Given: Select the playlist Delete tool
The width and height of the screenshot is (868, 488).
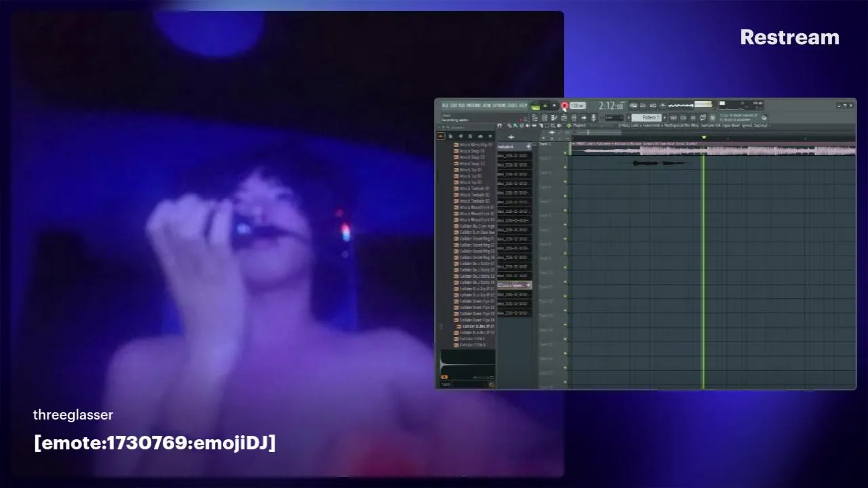Looking at the screenshot, I should (x=521, y=125).
